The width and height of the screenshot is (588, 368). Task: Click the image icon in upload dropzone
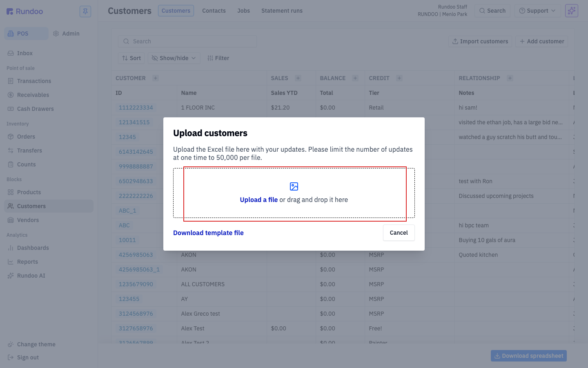(294, 186)
